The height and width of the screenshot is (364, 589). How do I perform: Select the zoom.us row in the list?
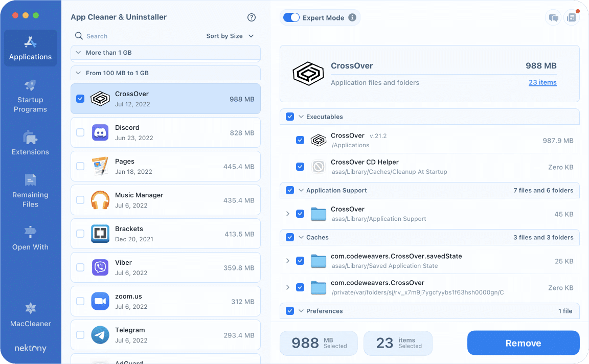point(166,301)
